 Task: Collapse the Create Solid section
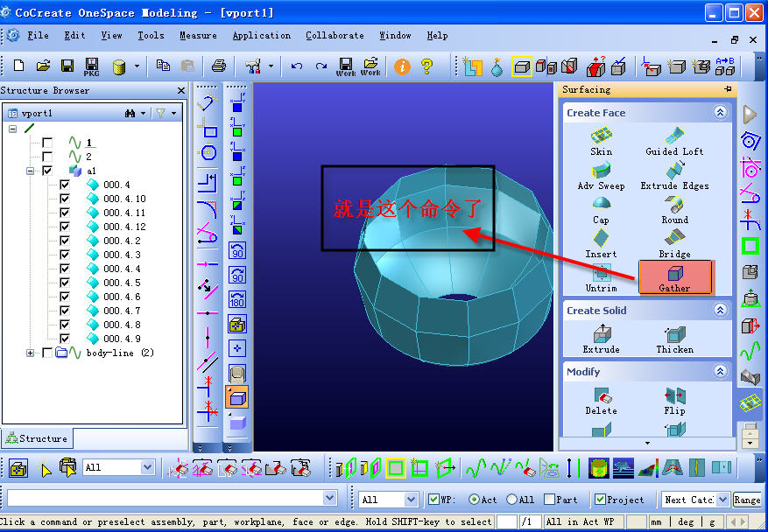720,311
